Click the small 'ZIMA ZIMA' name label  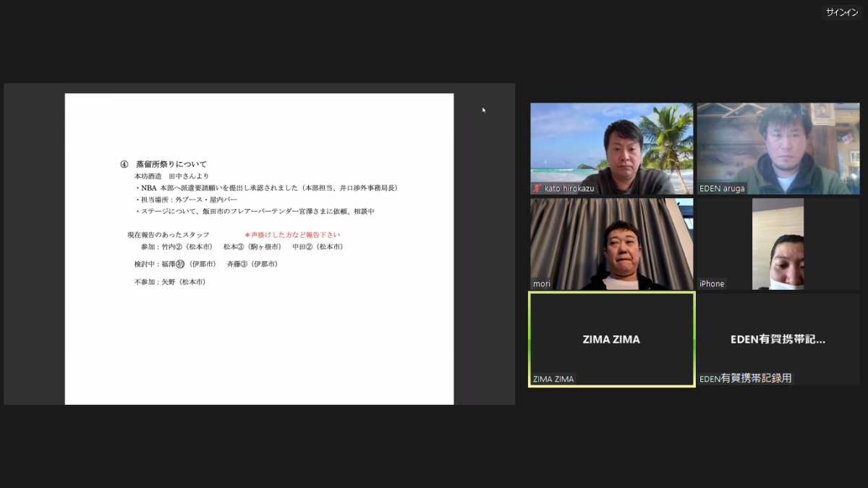click(x=553, y=379)
